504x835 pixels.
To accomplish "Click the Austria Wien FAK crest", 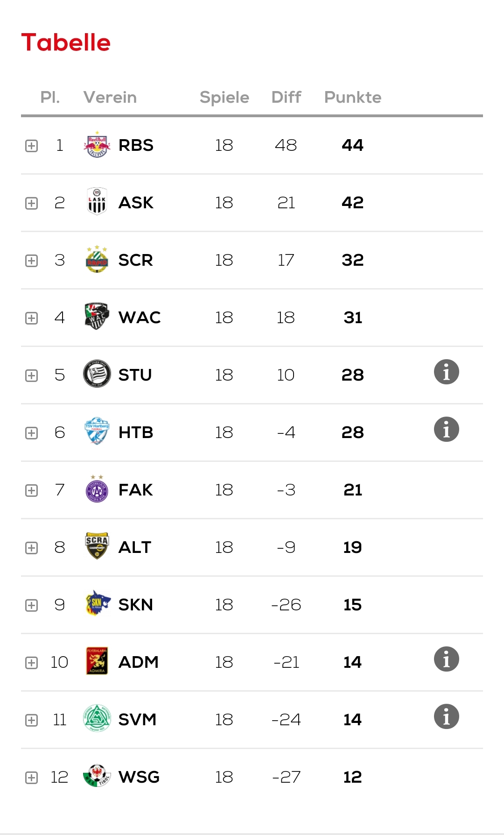I will tap(97, 489).
